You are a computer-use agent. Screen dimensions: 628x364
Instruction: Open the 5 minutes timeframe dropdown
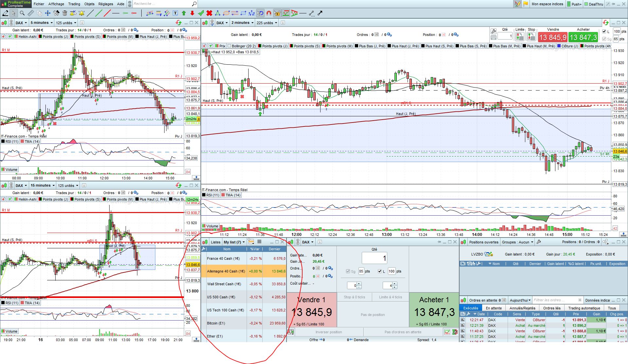[42, 23]
